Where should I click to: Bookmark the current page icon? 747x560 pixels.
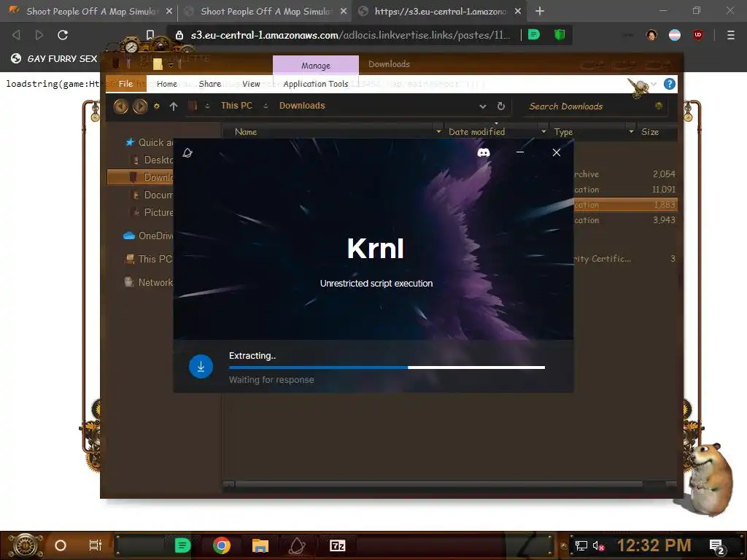click(x=150, y=35)
